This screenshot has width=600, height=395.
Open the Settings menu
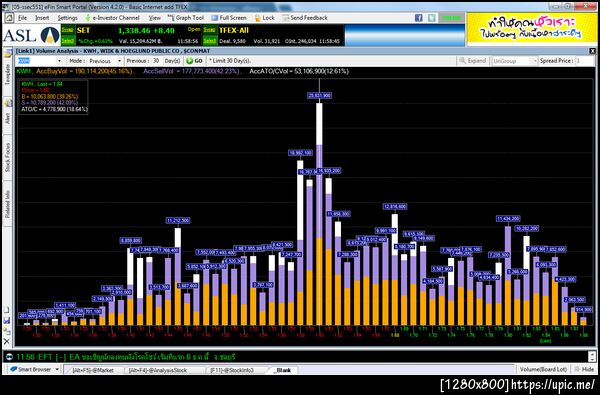tap(67, 18)
